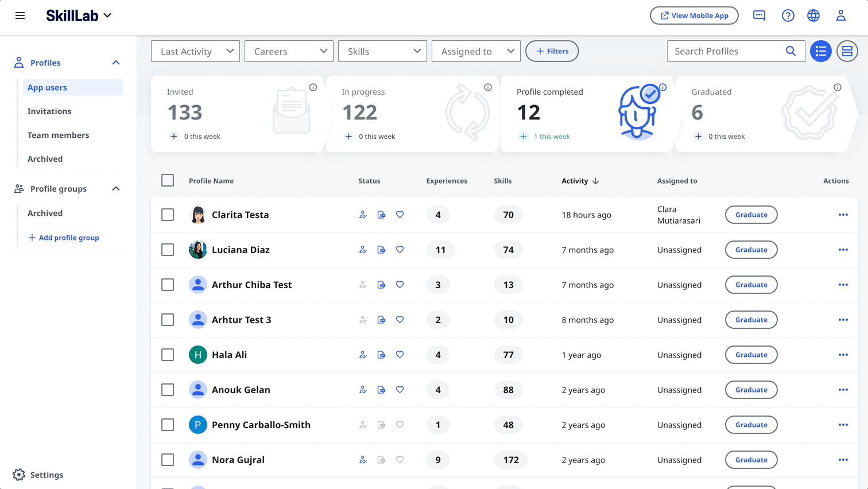Click Clarita Testa's profile person icon
868x489 pixels.
(x=363, y=215)
